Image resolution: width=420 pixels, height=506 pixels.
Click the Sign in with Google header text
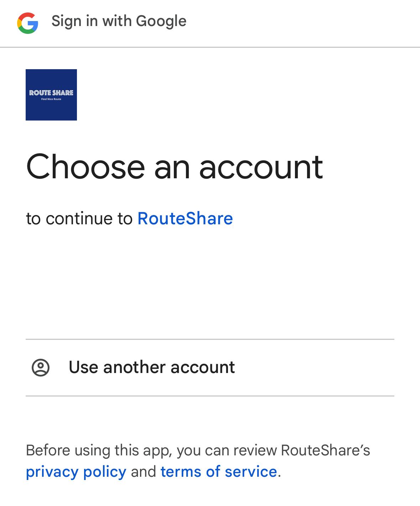[119, 21]
